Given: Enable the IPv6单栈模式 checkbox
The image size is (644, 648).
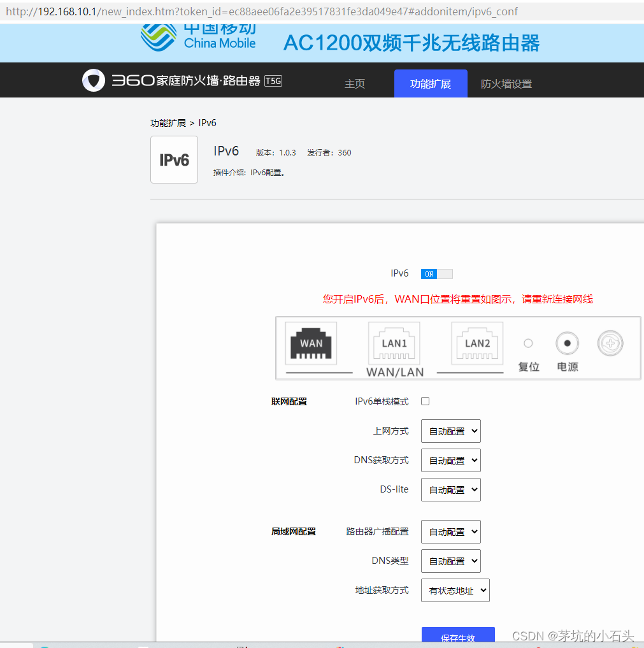Looking at the screenshot, I should tap(425, 401).
